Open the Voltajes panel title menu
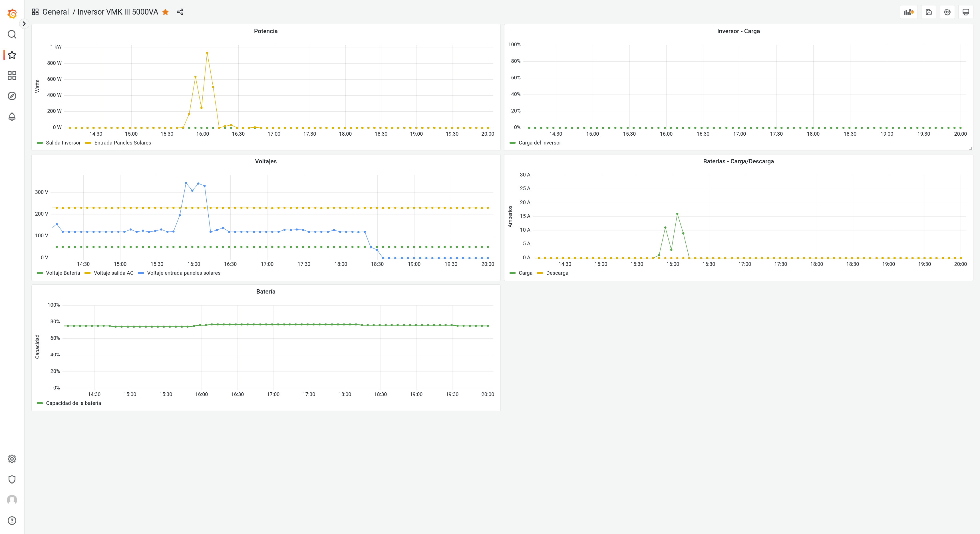Screen dimensions: 980x534 pyautogui.click(x=265, y=161)
